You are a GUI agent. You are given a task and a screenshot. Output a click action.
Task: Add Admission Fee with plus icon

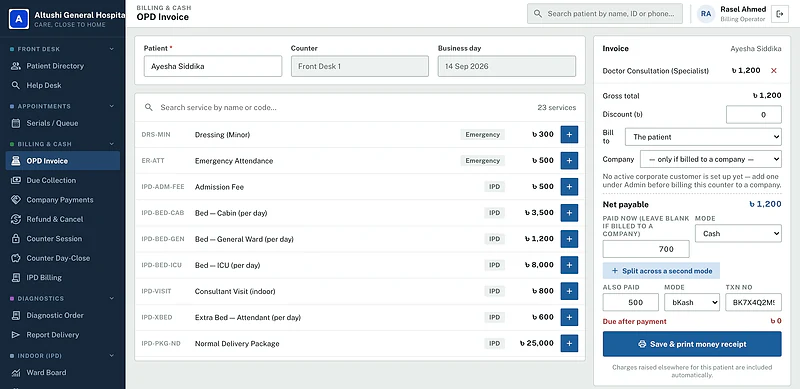[569, 186]
